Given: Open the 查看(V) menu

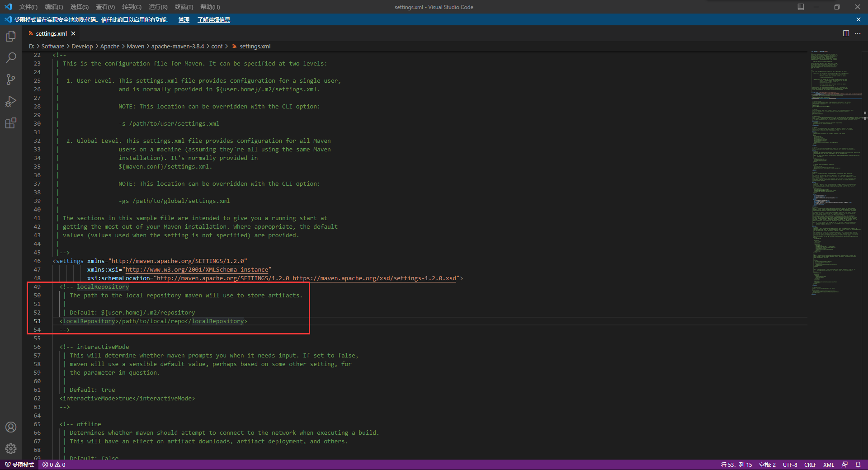Looking at the screenshot, I should [x=105, y=7].
